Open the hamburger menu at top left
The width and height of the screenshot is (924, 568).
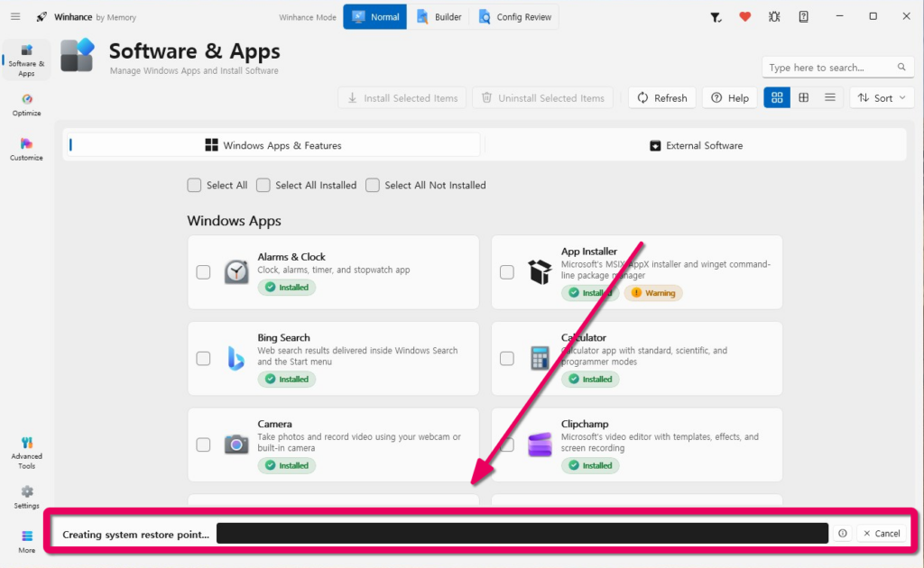coord(15,16)
